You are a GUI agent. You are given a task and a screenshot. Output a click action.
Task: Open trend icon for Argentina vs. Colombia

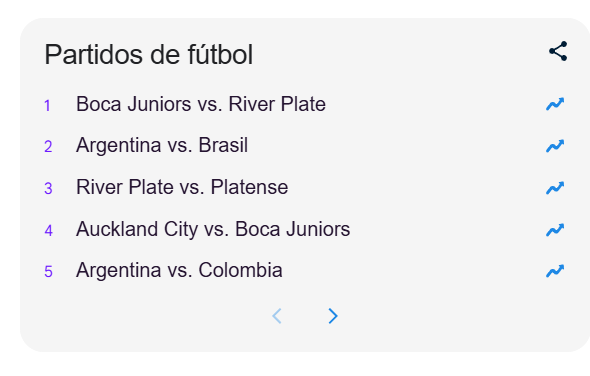pyautogui.click(x=555, y=271)
